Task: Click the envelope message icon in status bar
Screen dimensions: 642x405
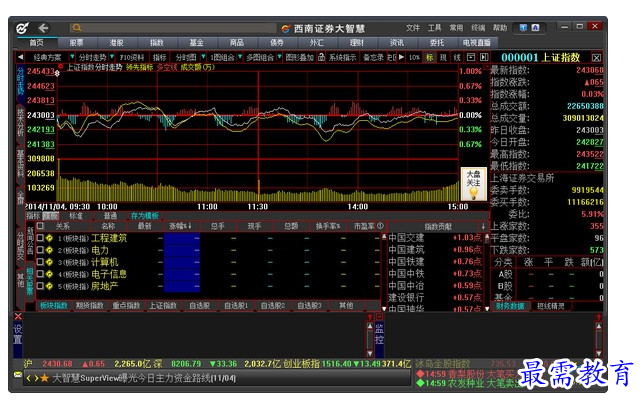Action: point(18,374)
